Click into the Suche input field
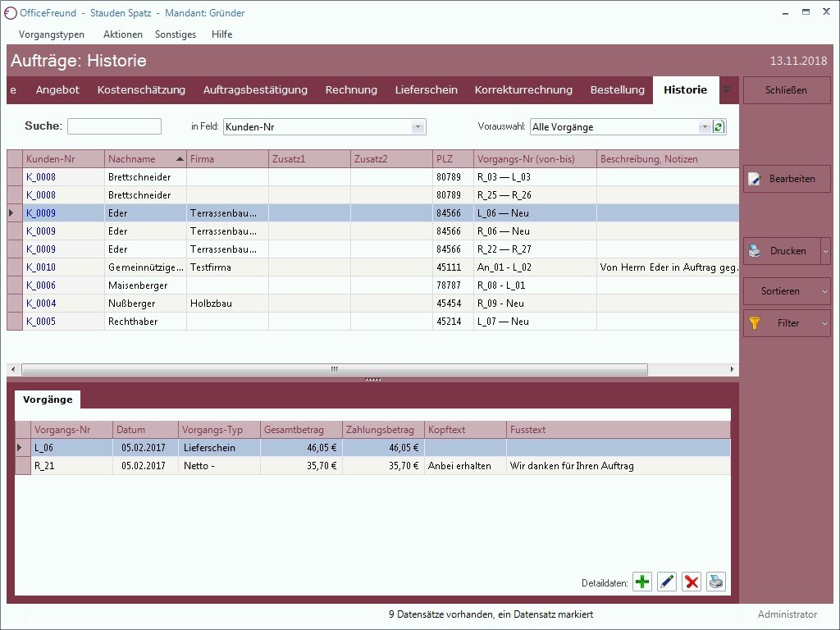The width and height of the screenshot is (840, 630). 114,126
